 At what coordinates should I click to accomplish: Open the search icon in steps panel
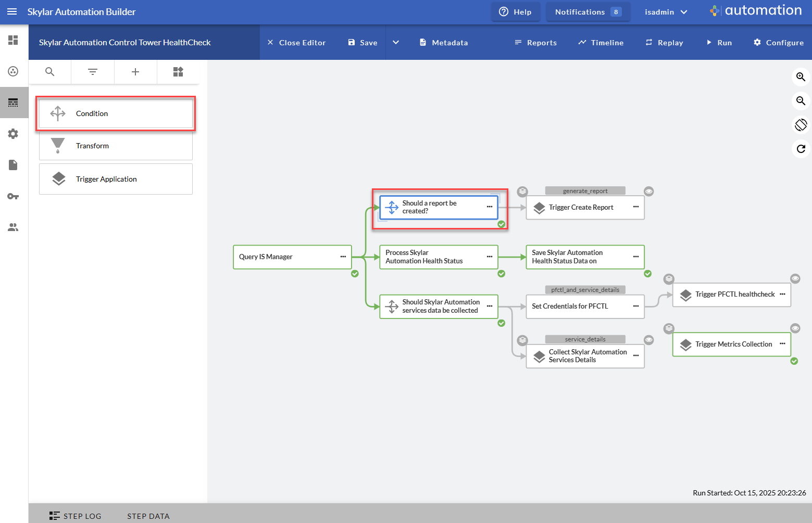point(50,72)
